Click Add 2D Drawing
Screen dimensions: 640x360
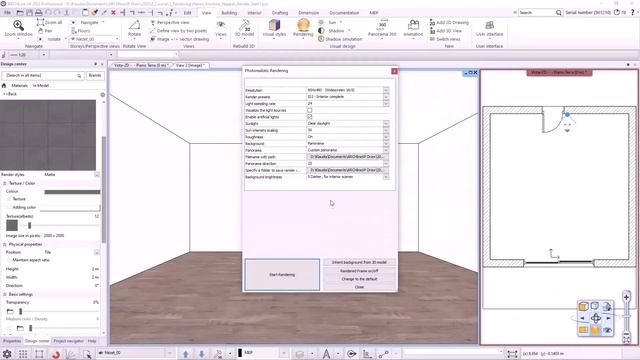click(449, 22)
